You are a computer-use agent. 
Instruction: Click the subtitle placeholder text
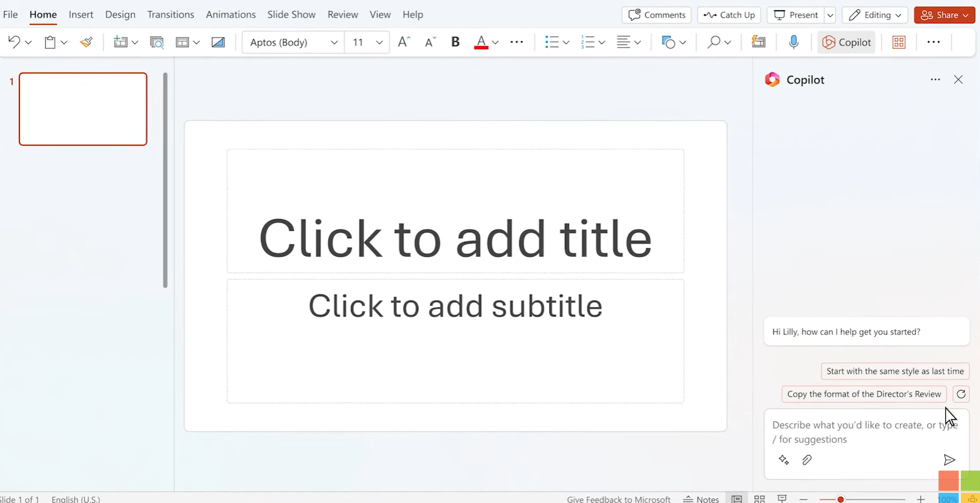[x=455, y=306]
